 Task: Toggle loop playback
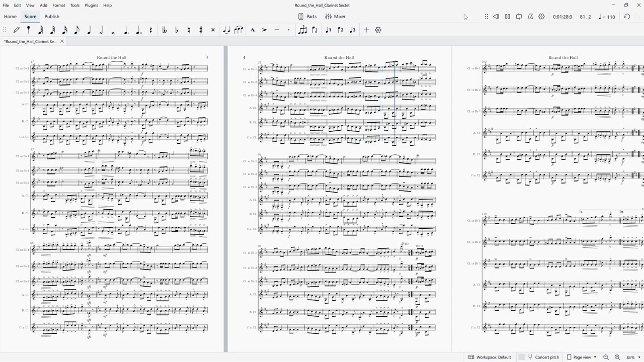click(x=519, y=17)
